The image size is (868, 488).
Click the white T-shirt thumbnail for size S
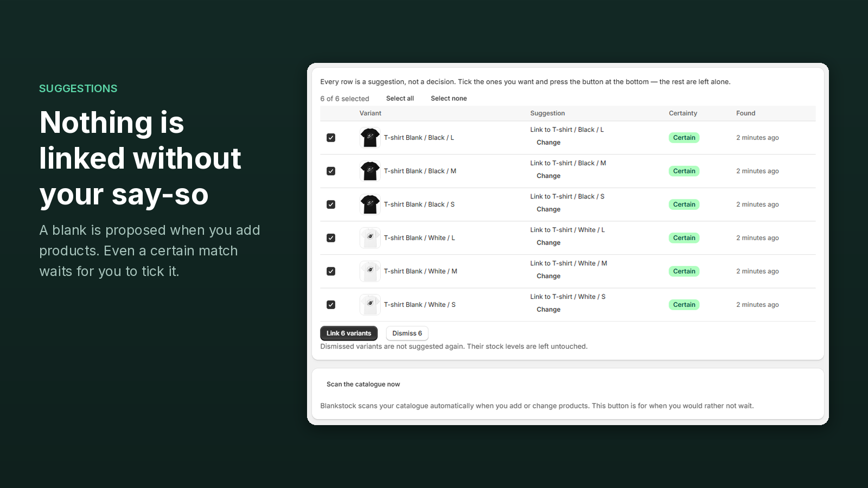[x=370, y=305]
